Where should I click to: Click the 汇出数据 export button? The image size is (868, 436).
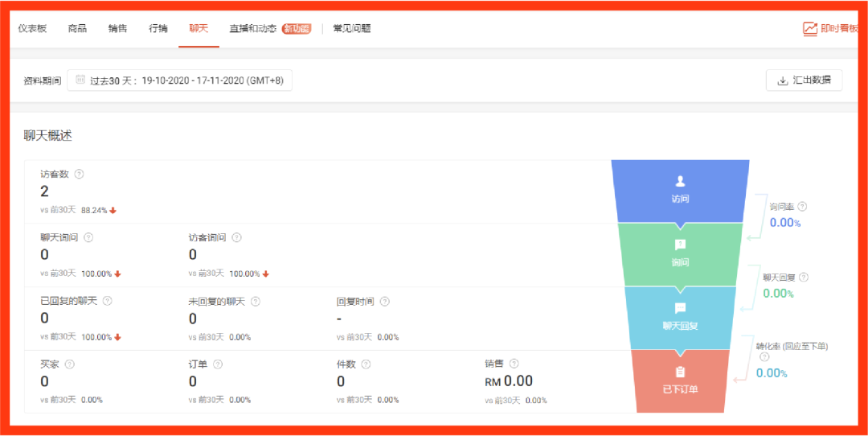(x=804, y=80)
